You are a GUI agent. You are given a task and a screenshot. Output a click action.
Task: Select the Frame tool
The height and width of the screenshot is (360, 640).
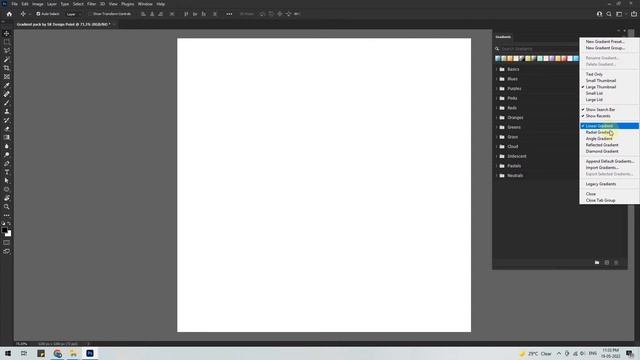(7, 77)
